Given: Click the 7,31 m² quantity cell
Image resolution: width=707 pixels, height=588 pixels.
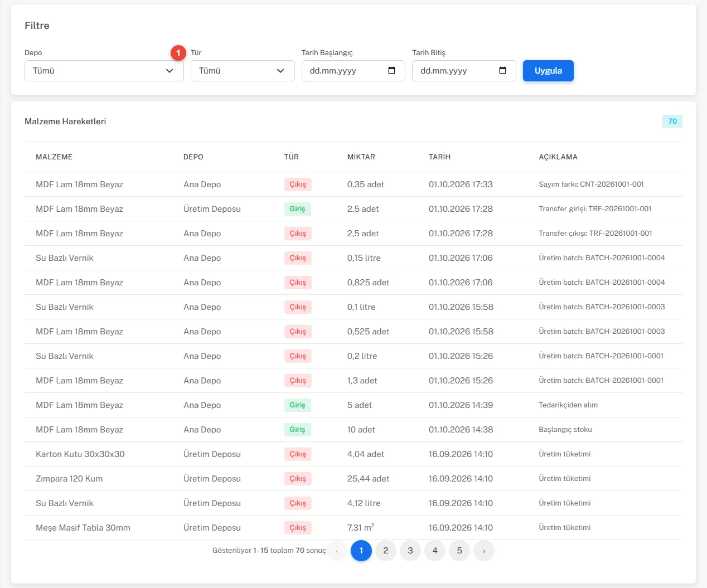Looking at the screenshot, I should (x=361, y=527).
